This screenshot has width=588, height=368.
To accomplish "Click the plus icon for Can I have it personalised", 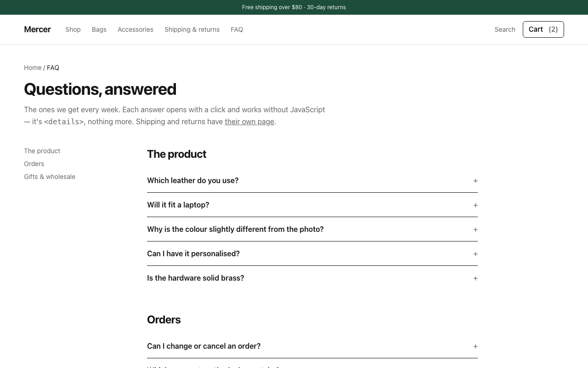I will [x=475, y=254].
